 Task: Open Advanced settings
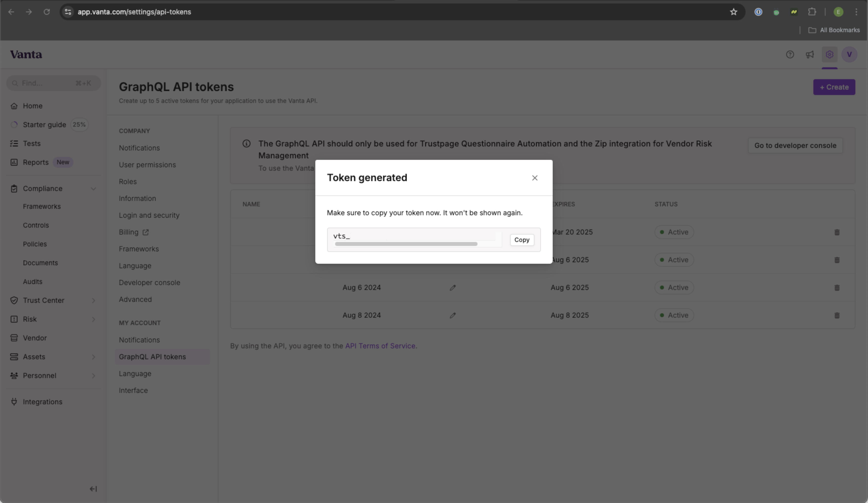135,299
